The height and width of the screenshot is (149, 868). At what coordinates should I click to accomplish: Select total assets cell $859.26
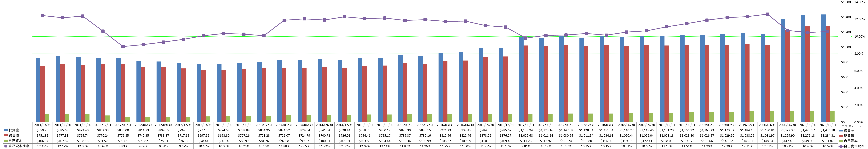point(43,130)
